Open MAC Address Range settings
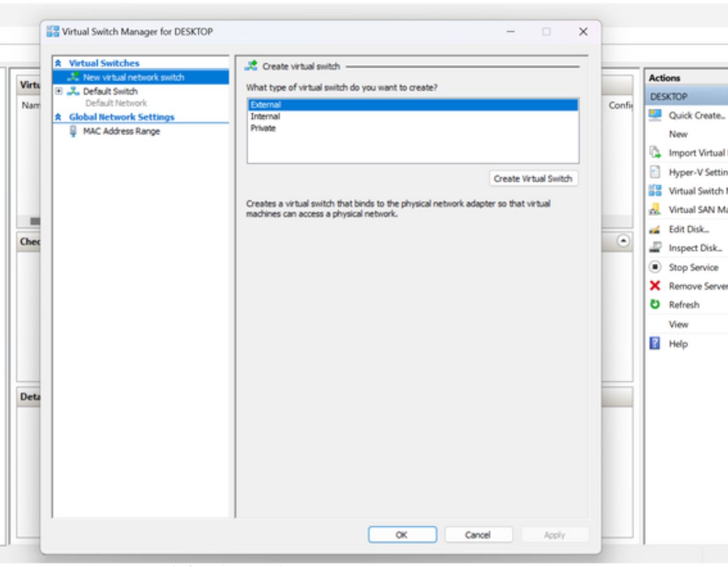Viewport: 728px width, 567px height. click(x=121, y=131)
